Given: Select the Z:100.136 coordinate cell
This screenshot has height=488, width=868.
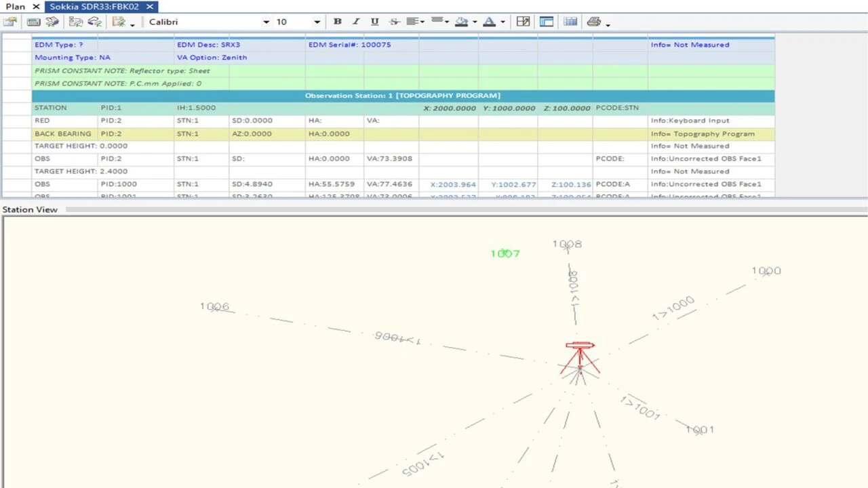Looking at the screenshot, I should (566, 184).
